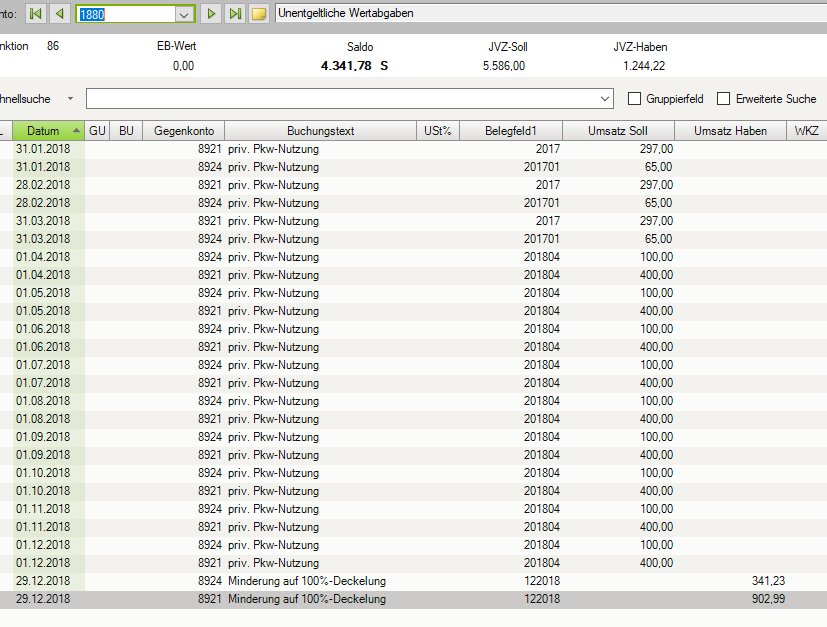Sort by USt% column header
This screenshot has width=827, height=627.
click(x=438, y=131)
